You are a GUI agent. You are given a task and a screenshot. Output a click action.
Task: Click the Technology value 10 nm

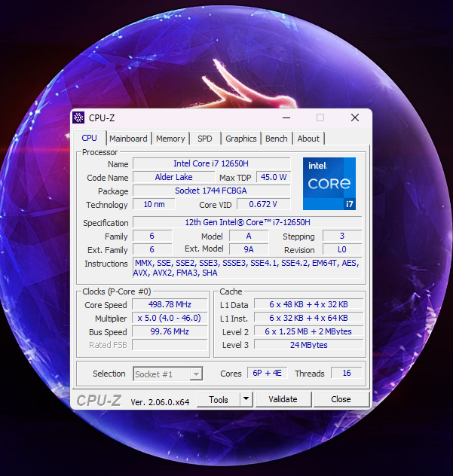point(154,204)
